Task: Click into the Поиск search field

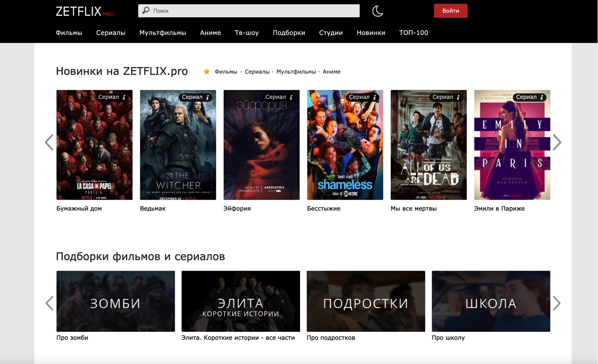Action: (249, 11)
